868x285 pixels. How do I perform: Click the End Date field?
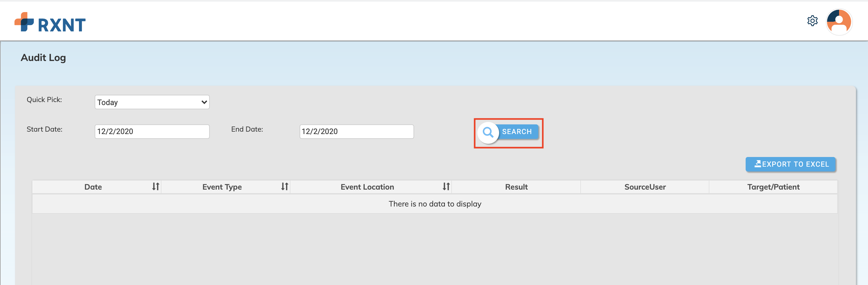point(357,131)
